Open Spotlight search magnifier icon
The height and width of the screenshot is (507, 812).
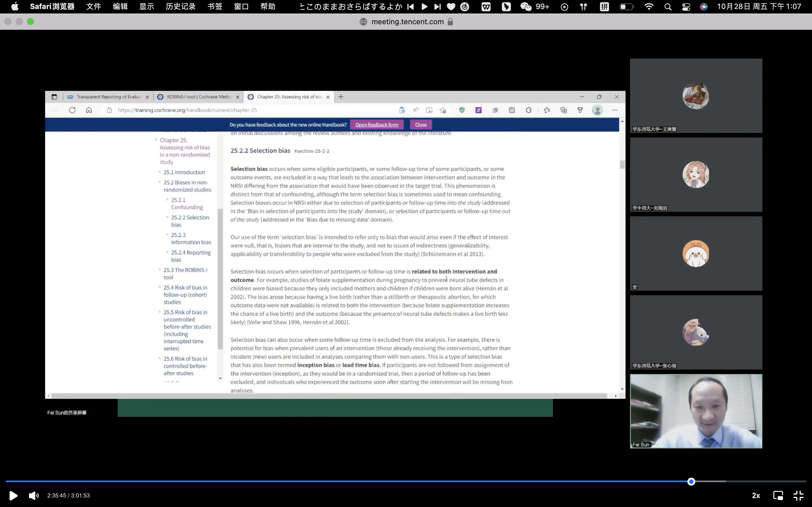tap(668, 6)
